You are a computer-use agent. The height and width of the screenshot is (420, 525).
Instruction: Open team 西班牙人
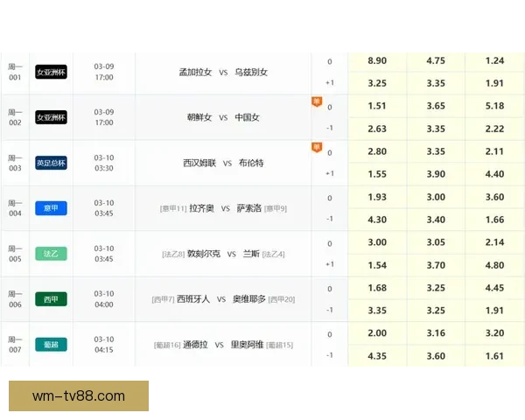(x=193, y=299)
